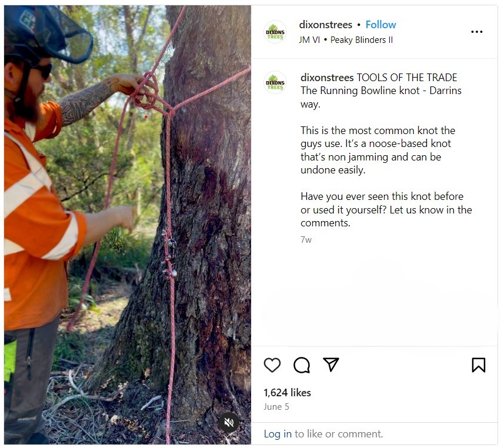
Task: Follow the dixonstrees account
Action: [x=380, y=25]
